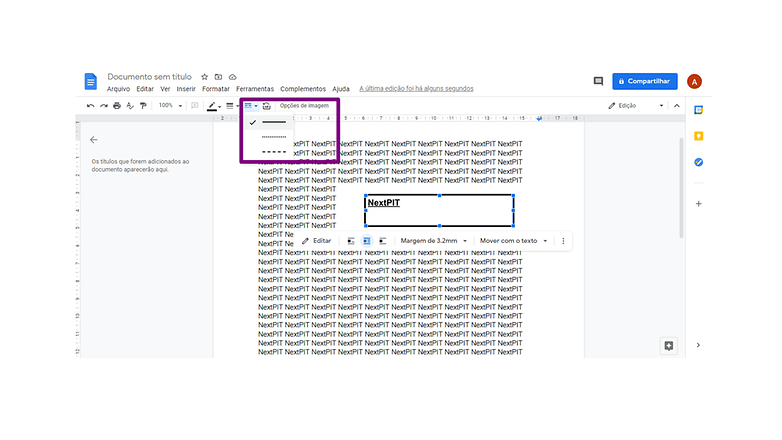The width and height of the screenshot is (782, 440).
Task: Open the Formatar menu
Action: [x=215, y=89]
